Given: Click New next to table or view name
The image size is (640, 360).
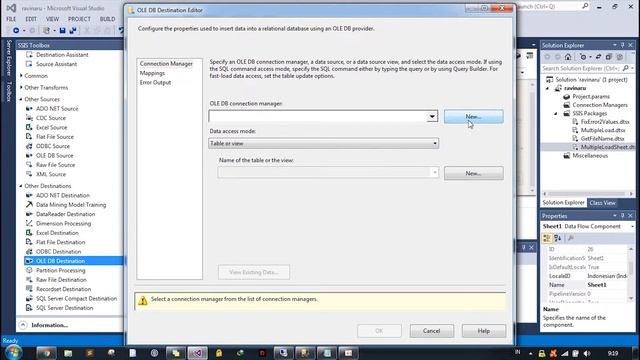Looking at the screenshot, I should tap(473, 173).
